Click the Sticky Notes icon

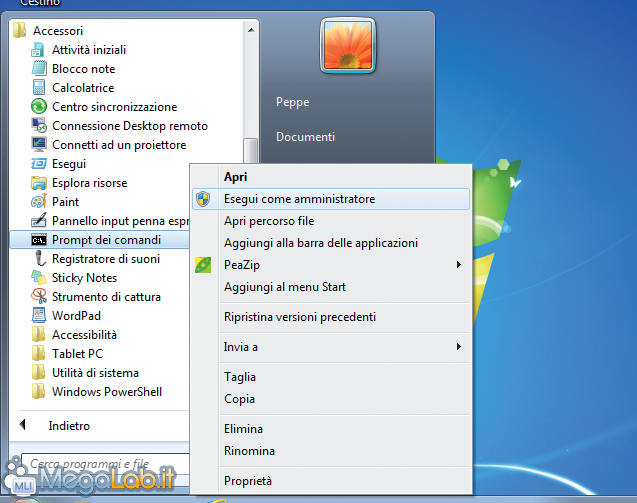tap(39, 278)
